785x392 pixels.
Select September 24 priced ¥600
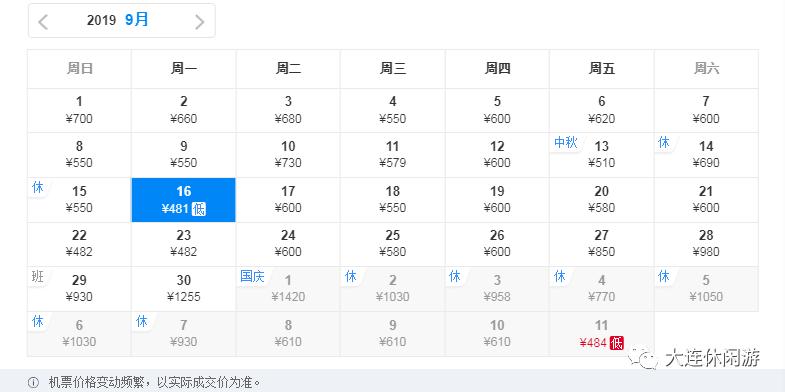(288, 244)
